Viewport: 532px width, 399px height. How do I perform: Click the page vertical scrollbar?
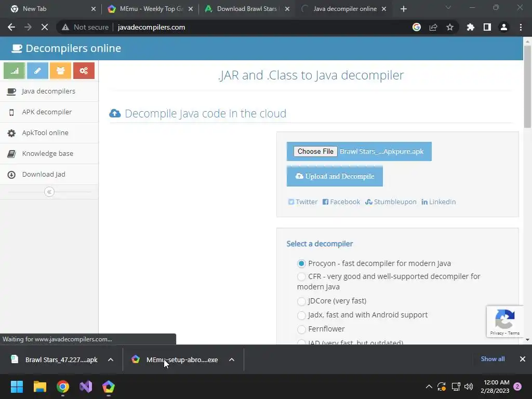pos(527,87)
